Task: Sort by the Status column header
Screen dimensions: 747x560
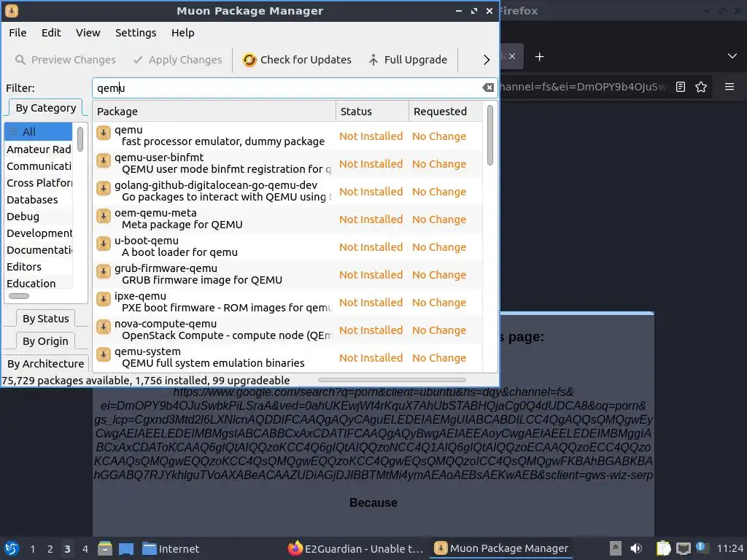Action: (x=372, y=112)
